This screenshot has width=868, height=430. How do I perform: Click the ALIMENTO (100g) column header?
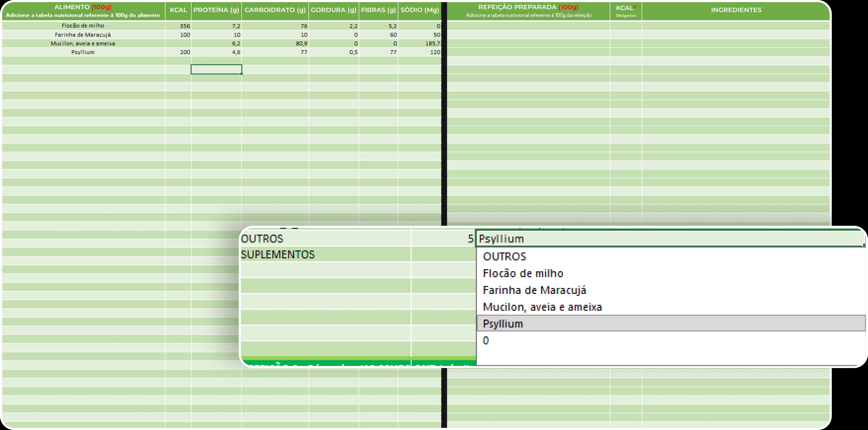[x=83, y=11]
